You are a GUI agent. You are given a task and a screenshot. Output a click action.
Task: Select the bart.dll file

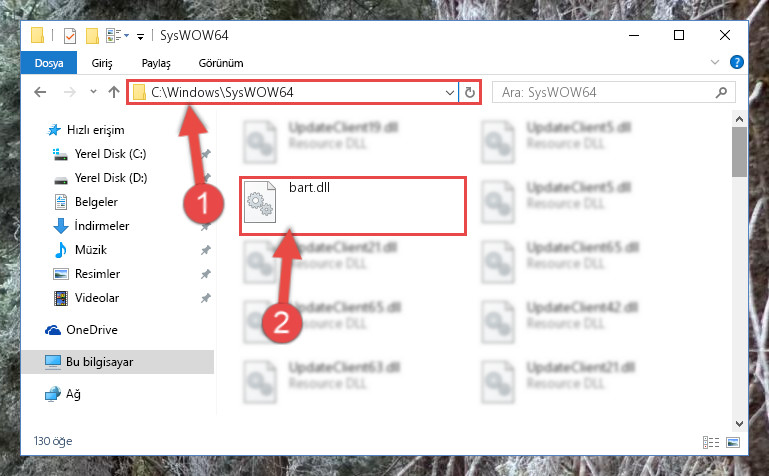[x=353, y=206]
